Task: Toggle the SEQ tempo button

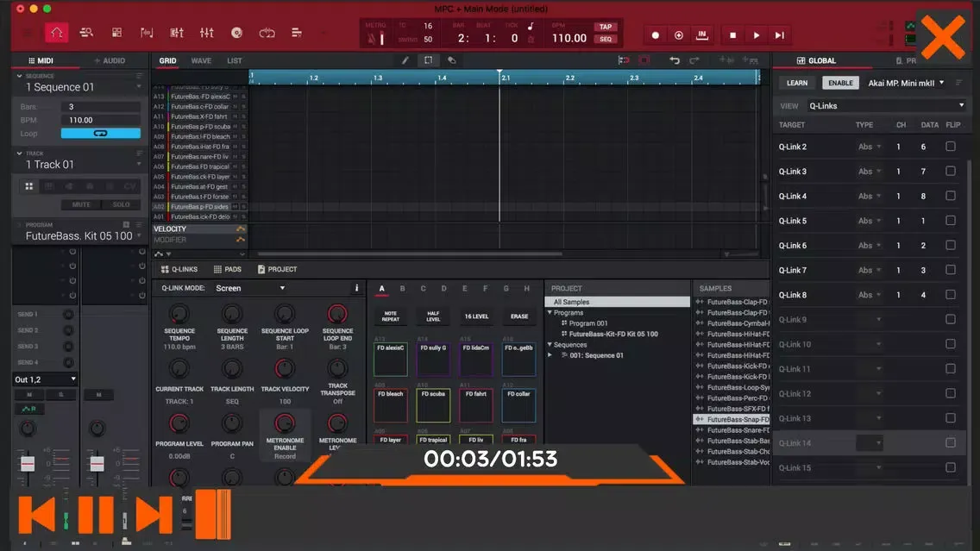Action: pos(606,40)
